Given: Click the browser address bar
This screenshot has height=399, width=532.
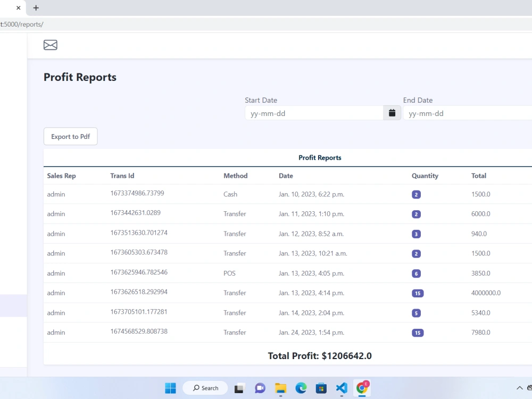Looking at the screenshot, I should tap(266, 24).
